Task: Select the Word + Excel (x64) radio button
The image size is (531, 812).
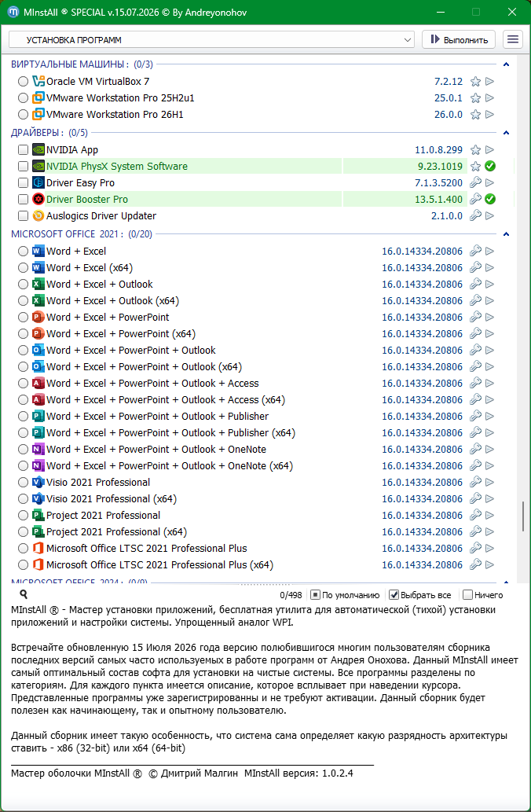Action: (x=23, y=268)
